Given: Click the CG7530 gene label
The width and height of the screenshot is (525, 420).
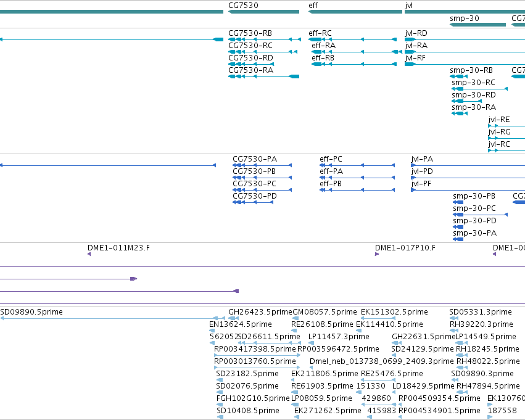Looking at the screenshot, I should (243, 6).
